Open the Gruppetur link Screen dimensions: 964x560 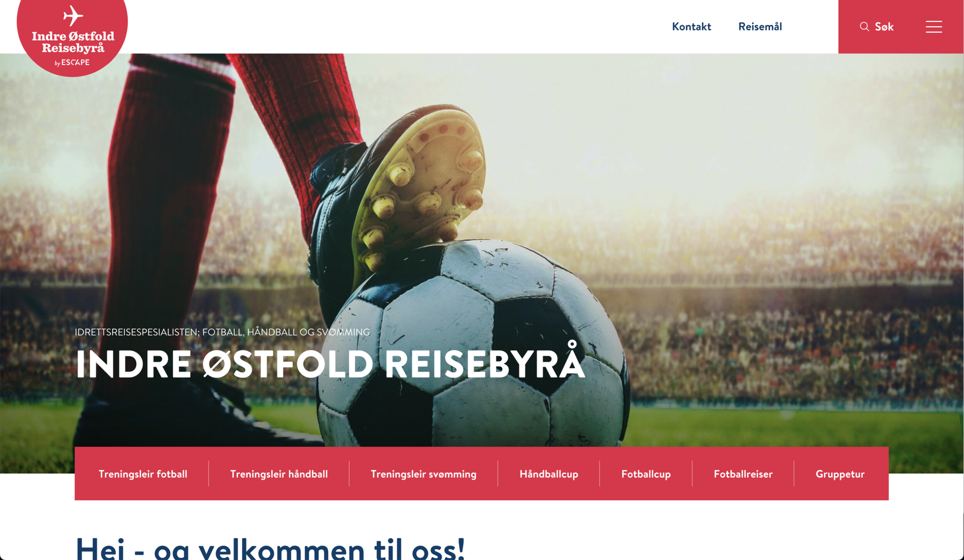click(x=840, y=474)
